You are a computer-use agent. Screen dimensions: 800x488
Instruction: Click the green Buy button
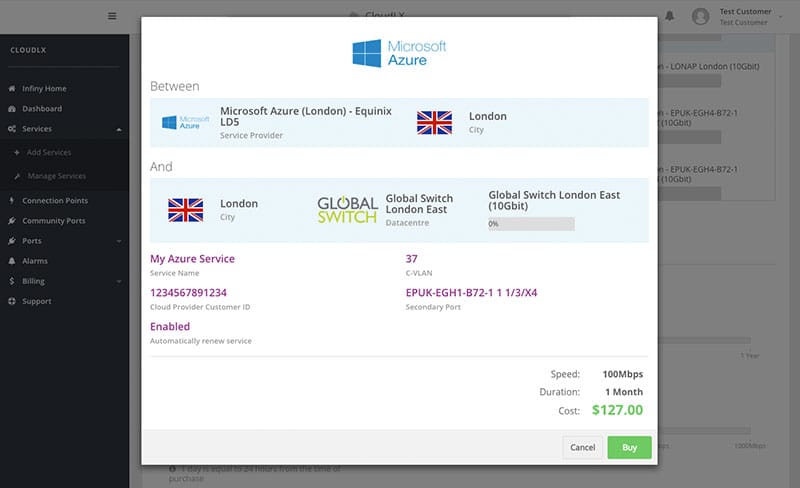tap(629, 447)
